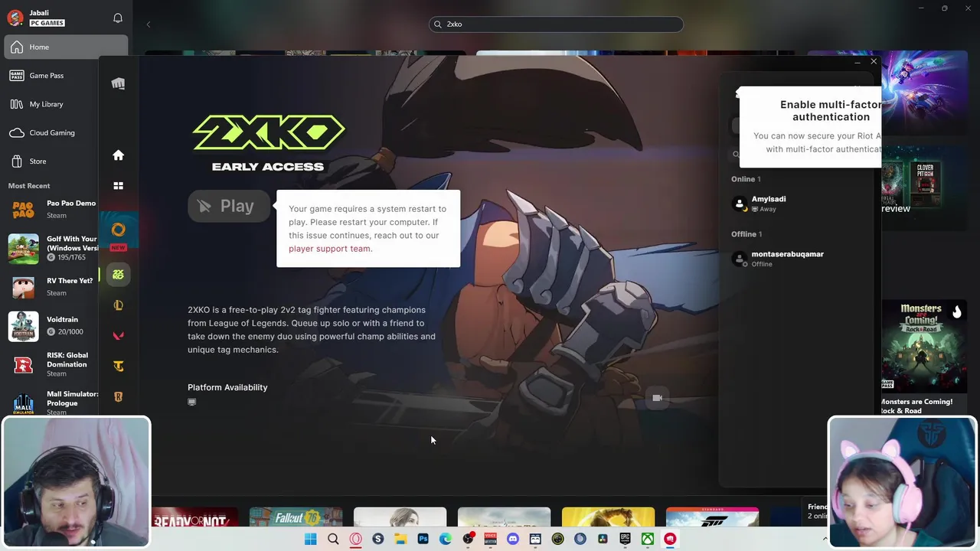Open Opera GX from the taskbar
Image resolution: width=980 pixels, height=551 pixels.
pyautogui.click(x=355, y=539)
